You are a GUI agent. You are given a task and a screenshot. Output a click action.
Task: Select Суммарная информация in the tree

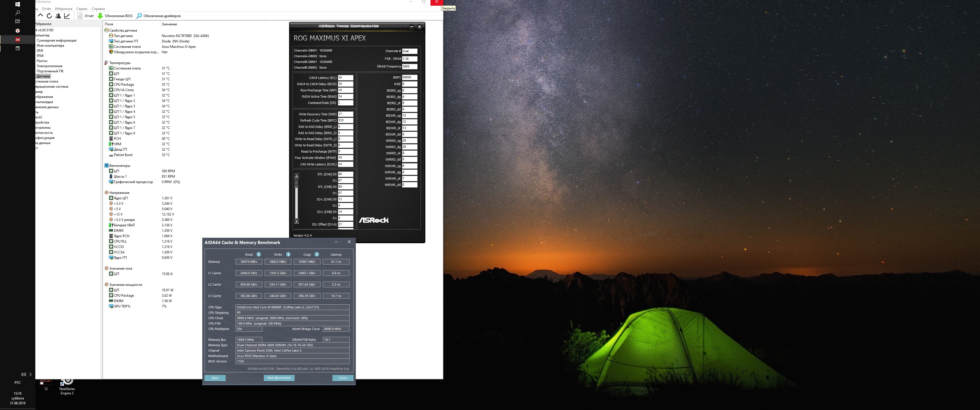click(56, 40)
